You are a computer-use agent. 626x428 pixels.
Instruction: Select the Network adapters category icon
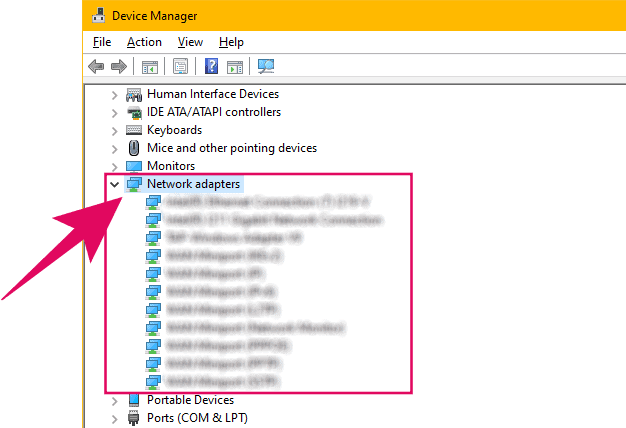point(134,184)
